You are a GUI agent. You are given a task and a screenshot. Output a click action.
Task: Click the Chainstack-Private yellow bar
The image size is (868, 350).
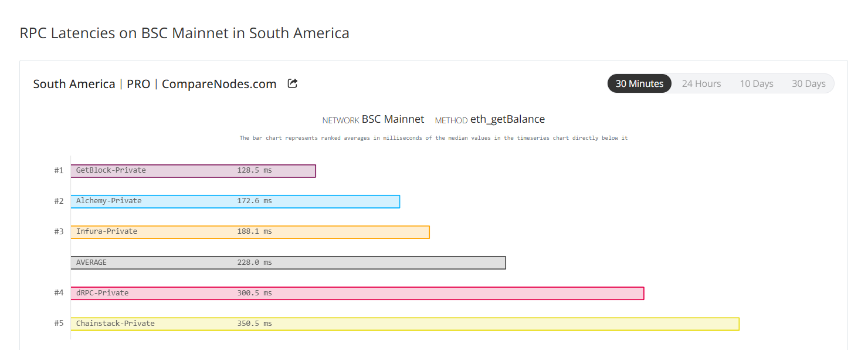coord(405,324)
